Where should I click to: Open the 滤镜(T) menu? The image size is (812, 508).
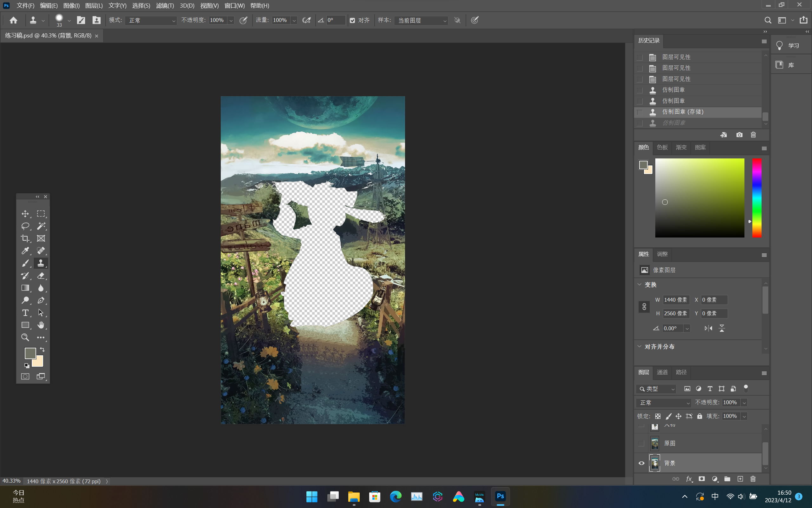tap(165, 6)
